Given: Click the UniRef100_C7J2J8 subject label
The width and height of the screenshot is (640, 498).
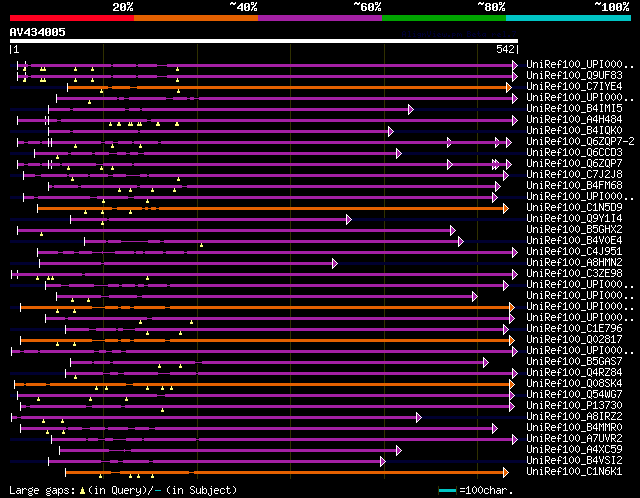Looking at the screenshot, I should point(574,174).
